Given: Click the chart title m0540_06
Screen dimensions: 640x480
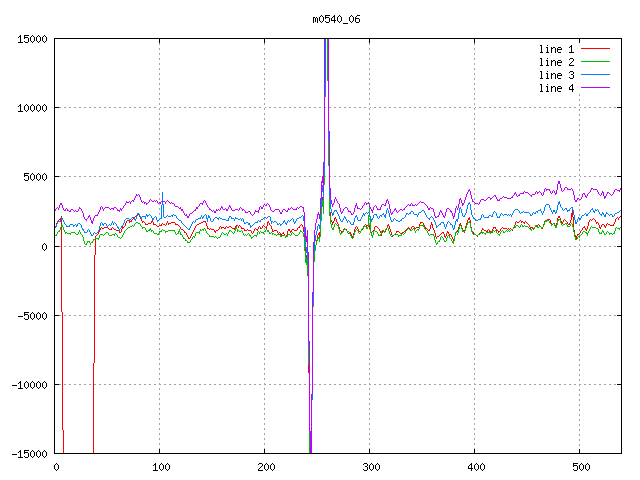Looking at the screenshot, I should click(335, 19).
